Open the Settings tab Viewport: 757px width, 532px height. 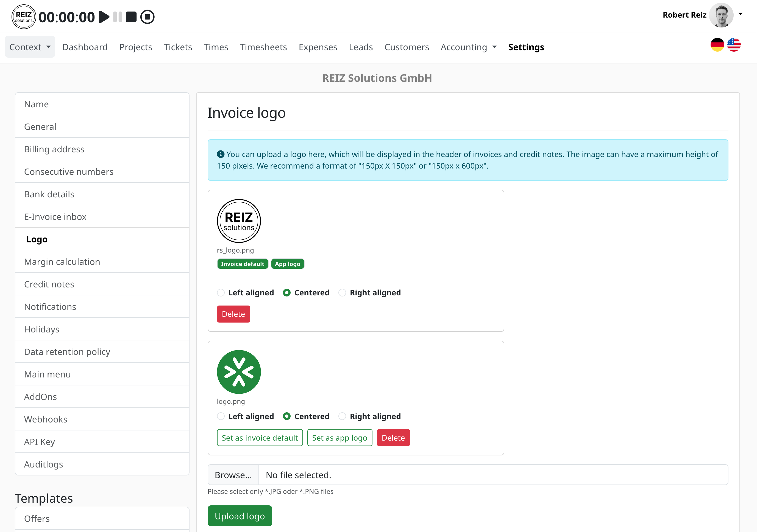526,47
